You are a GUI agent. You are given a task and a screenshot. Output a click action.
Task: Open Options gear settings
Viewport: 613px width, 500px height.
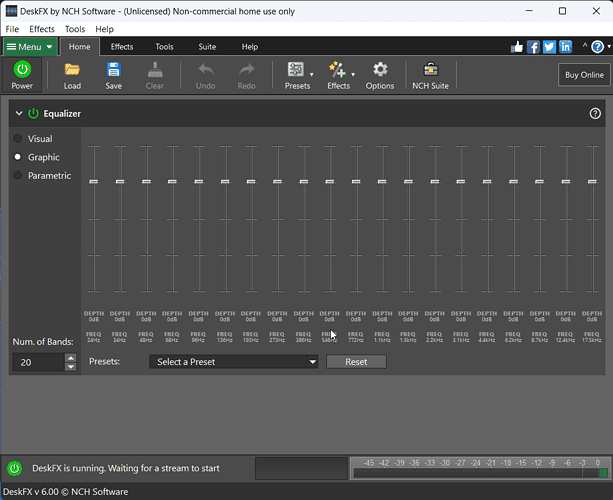pos(380,75)
